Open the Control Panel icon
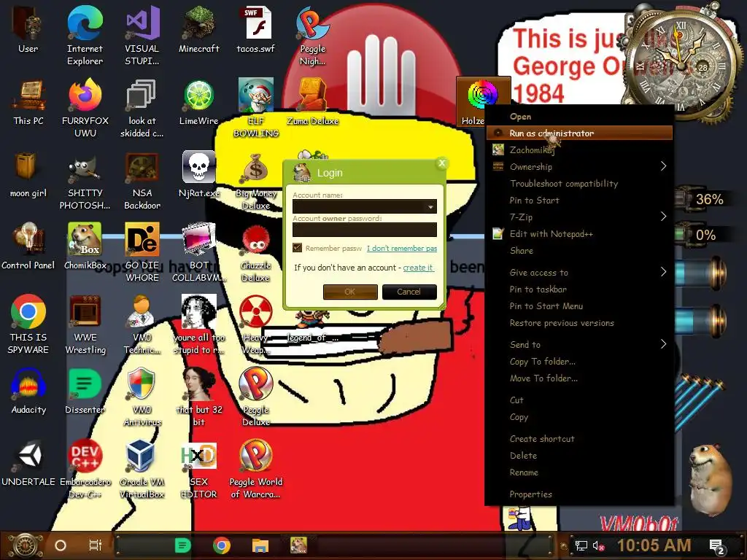The width and height of the screenshot is (747, 560). click(x=28, y=246)
